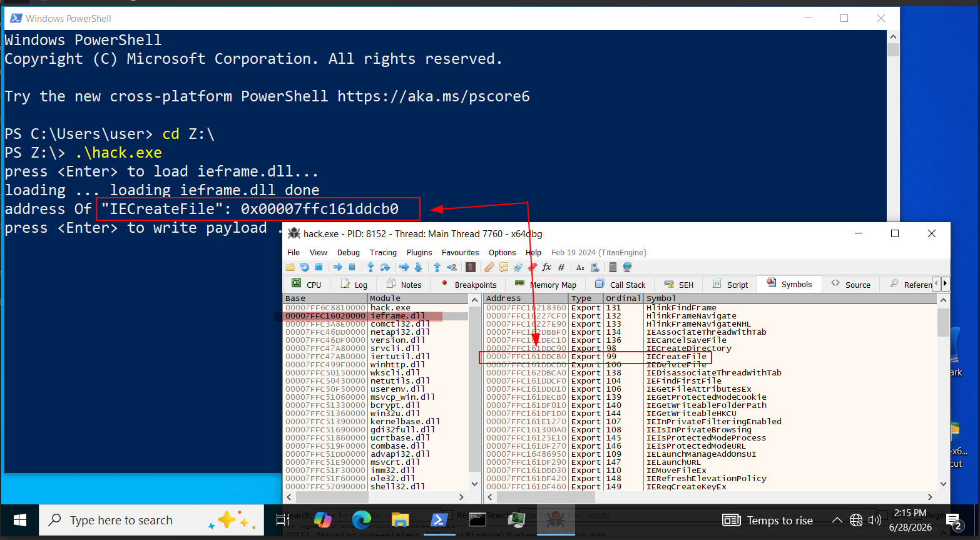Select the IEMoveFileEx symbol row

click(x=711, y=471)
